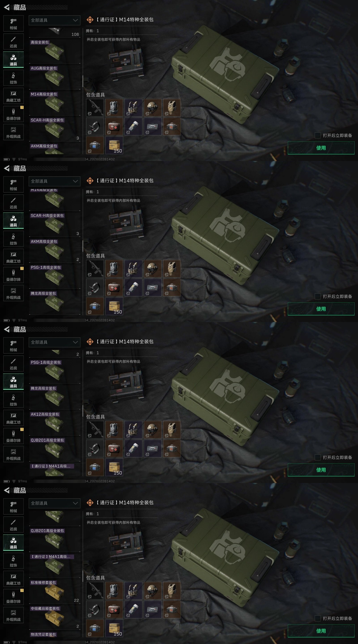Expand 全部道具 dropdown above 标准维修套装包 list
Viewport: 358px width, 644px height.
point(55,503)
